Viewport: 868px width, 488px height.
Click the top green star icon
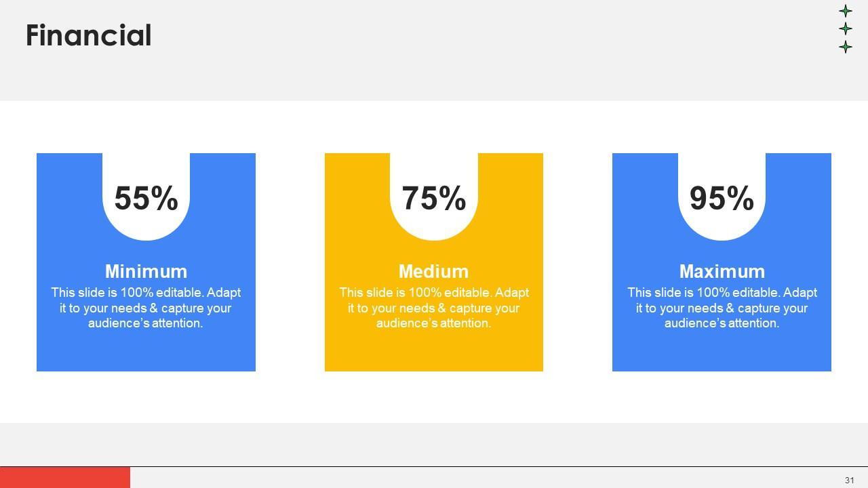point(846,11)
